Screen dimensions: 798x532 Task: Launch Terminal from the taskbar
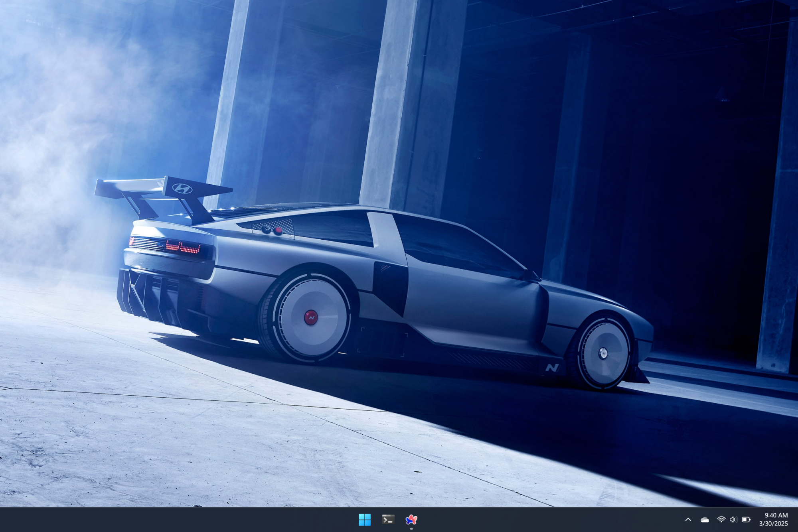coord(388,519)
